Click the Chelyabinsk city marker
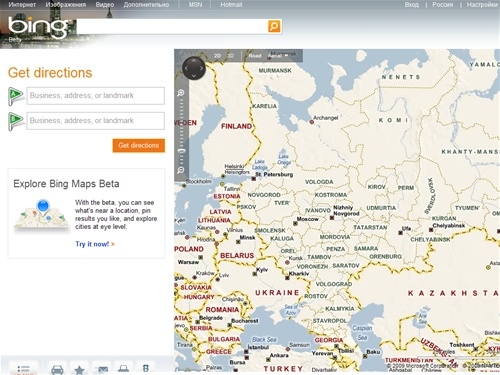 [431, 230]
